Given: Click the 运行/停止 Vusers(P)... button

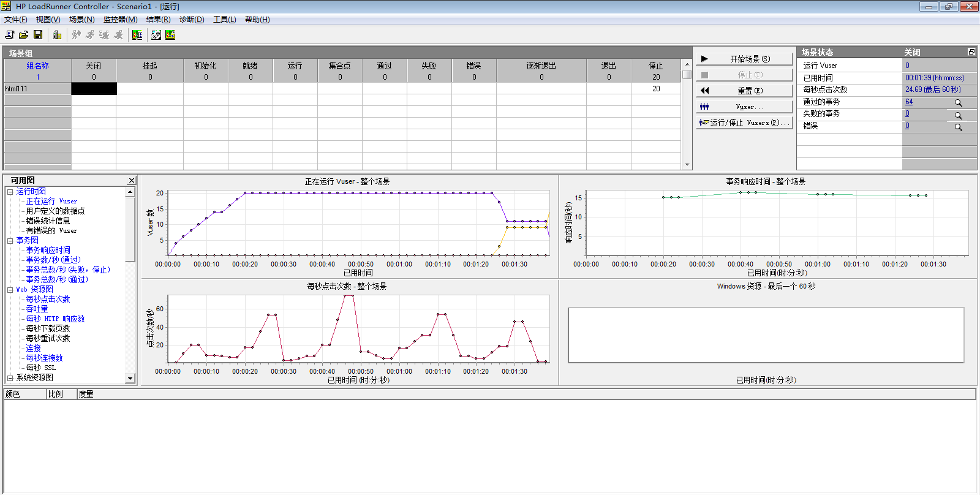Looking at the screenshot, I should click(x=744, y=123).
